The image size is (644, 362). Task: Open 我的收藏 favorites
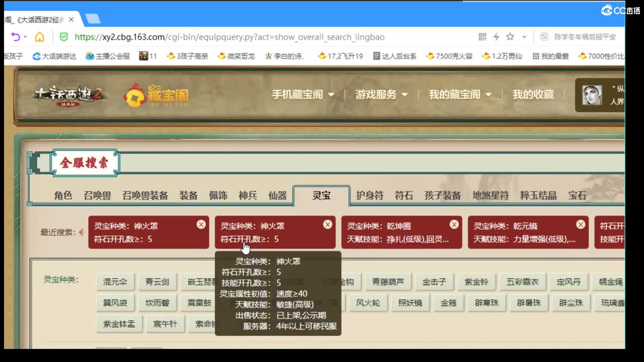tap(533, 94)
